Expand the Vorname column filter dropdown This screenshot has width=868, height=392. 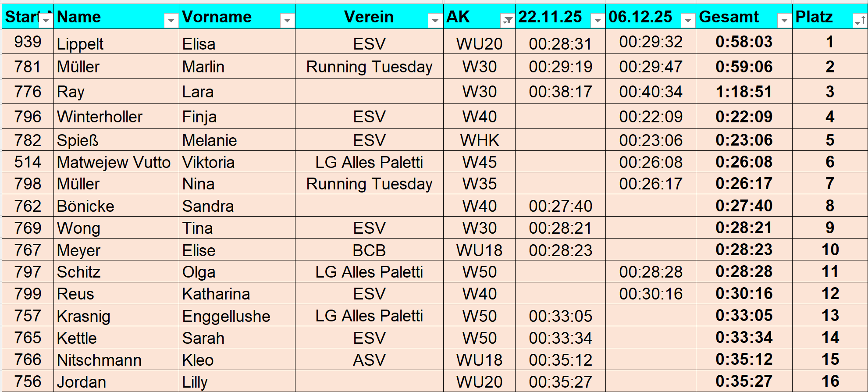tap(287, 20)
